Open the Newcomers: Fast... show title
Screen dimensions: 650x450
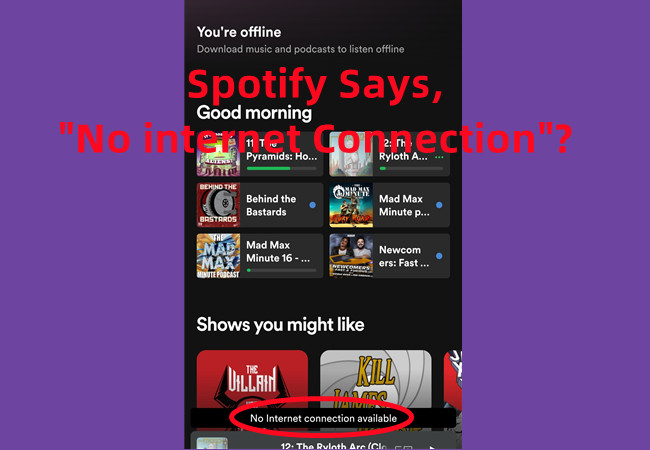(x=404, y=256)
